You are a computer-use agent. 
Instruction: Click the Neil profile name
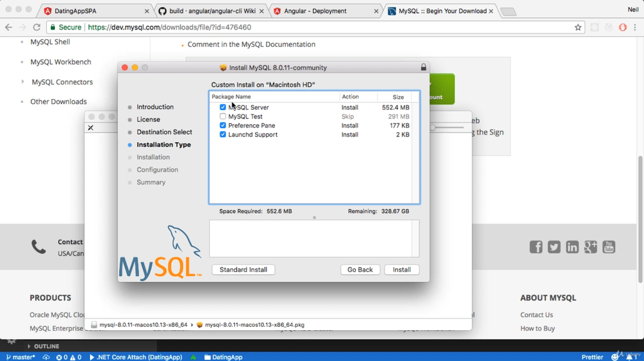[633, 9]
